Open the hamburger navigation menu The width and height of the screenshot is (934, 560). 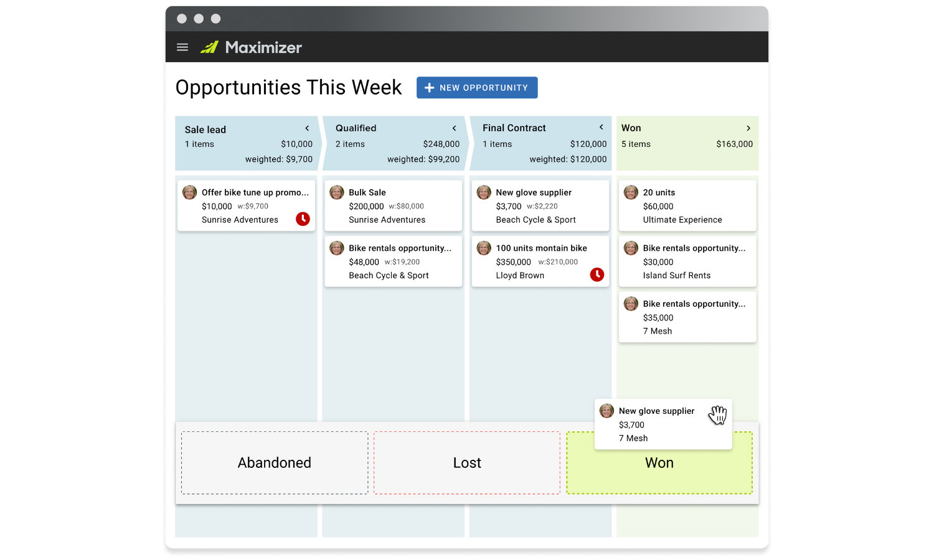(182, 47)
